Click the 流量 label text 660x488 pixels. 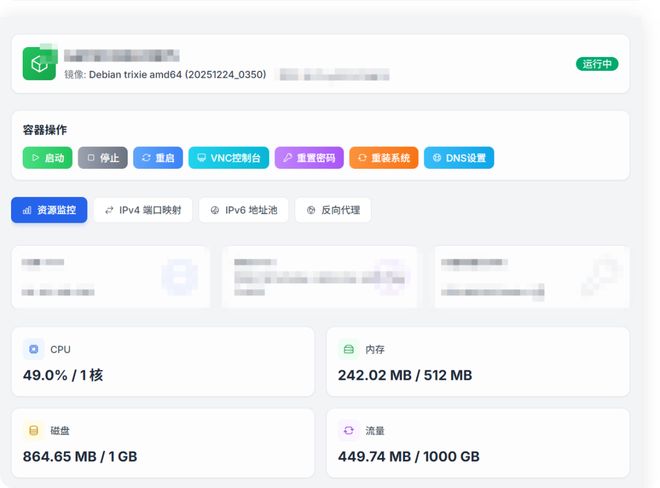(375, 431)
